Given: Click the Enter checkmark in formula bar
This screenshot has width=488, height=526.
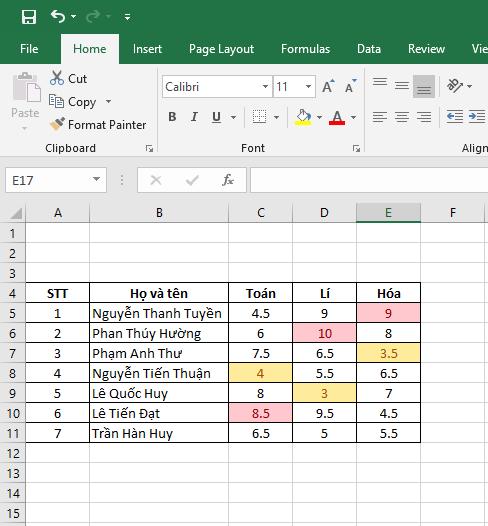Looking at the screenshot, I should click(x=192, y=180).
